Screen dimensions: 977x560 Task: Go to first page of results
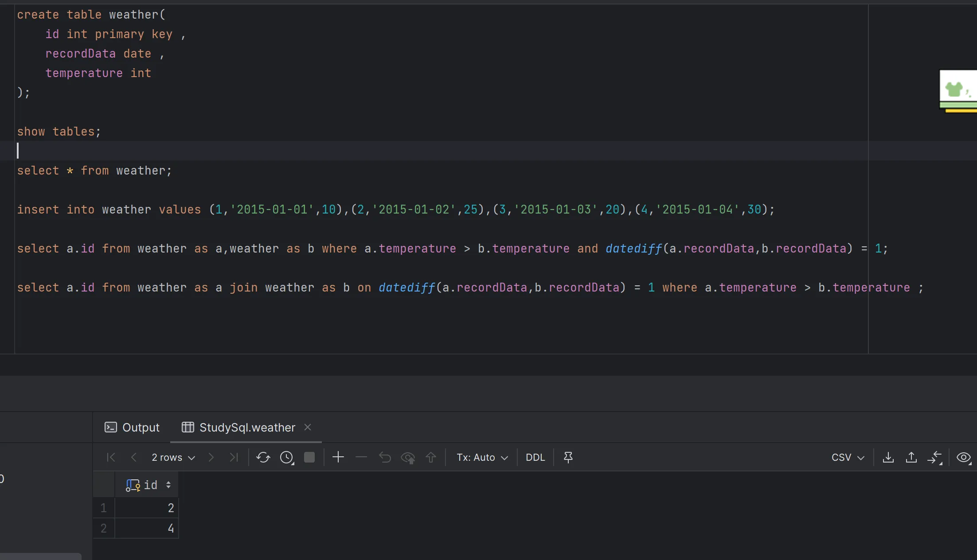click(111, 457)
